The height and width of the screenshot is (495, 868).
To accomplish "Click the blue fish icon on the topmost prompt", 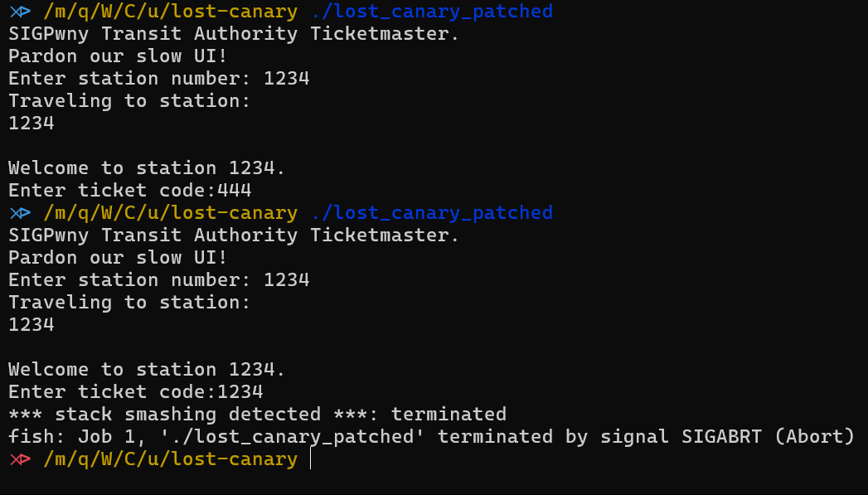I will [20, 12].
